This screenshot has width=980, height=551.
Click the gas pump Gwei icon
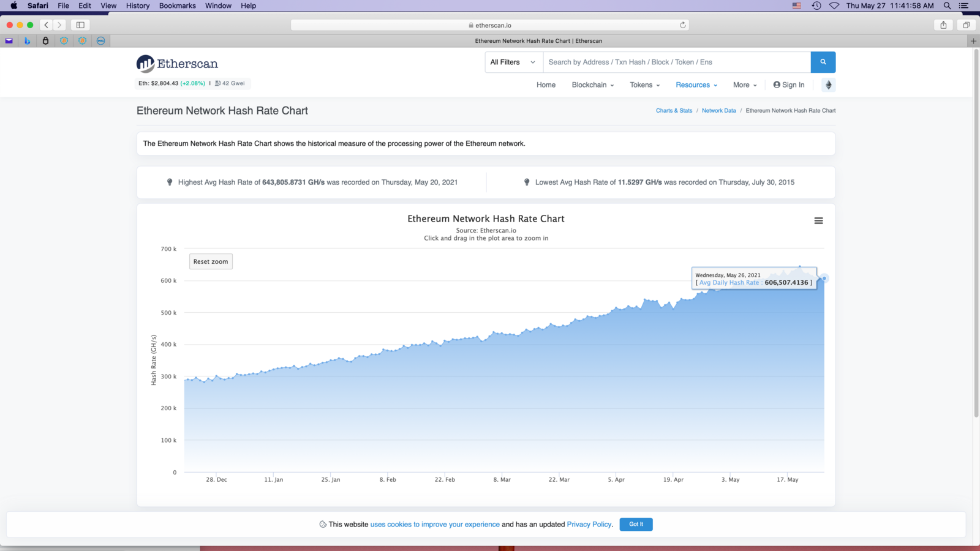point(217,83)
